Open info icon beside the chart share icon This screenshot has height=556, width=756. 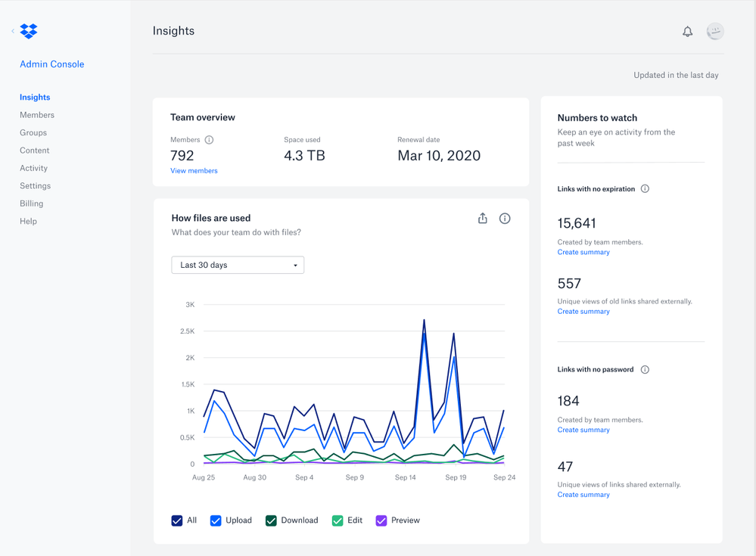click(505, 219)
